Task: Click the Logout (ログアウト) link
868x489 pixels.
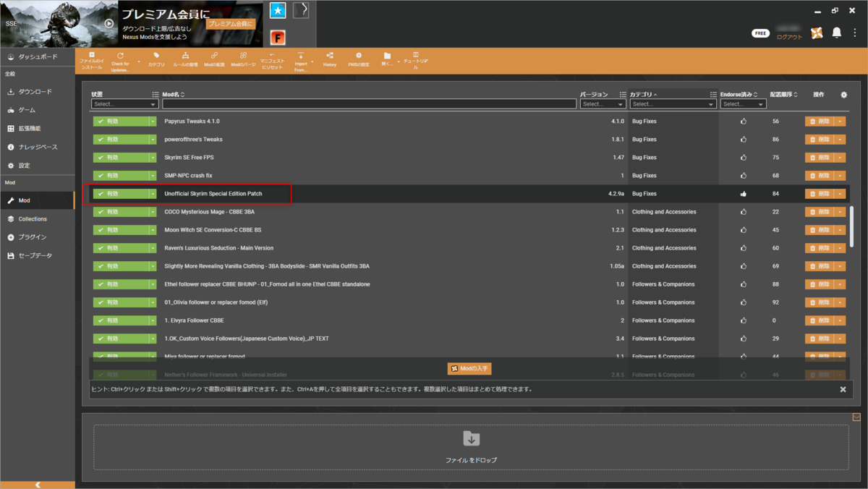Action: [789, 37]
